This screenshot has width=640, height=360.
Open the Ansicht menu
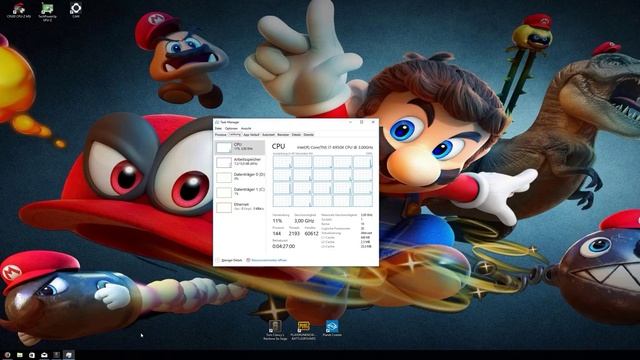[x=246, y=128]
